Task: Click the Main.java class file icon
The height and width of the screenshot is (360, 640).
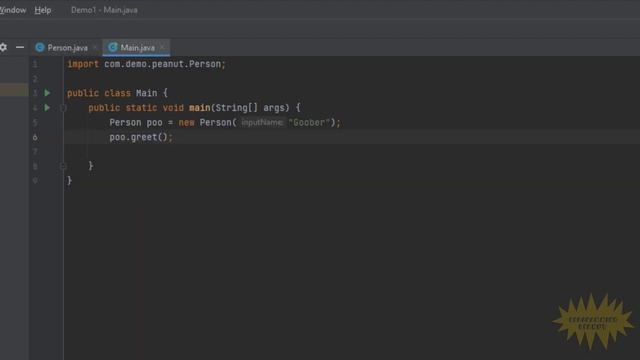Action: click(x=113, y=47)
